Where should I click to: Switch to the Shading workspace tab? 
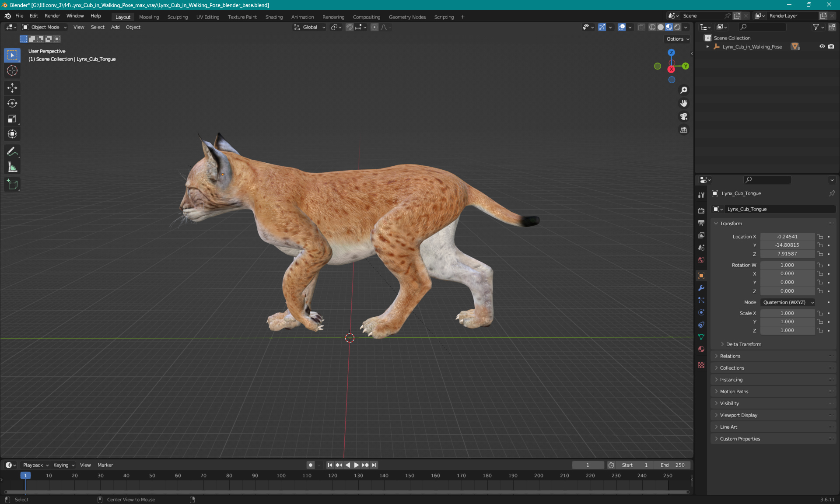point(274,17)
